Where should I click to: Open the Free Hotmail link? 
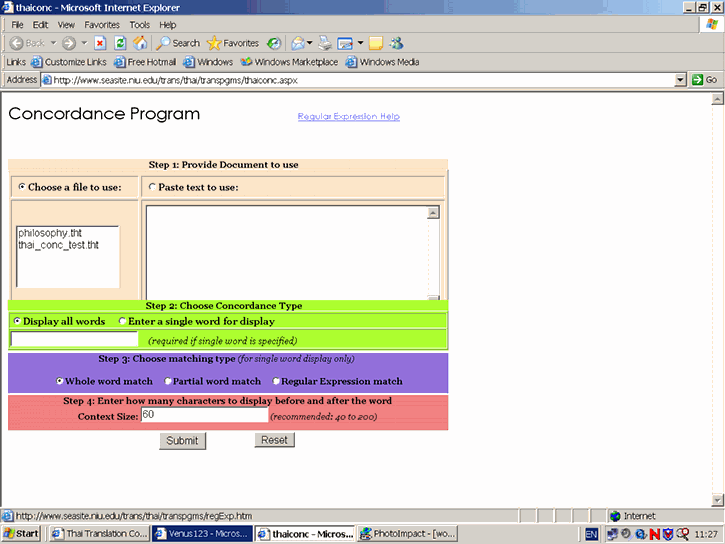point(145,62)
